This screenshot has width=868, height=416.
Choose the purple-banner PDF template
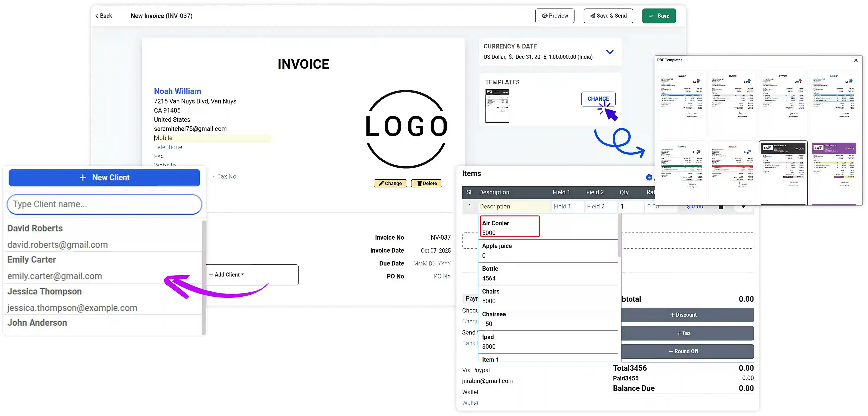(x=834, y=173)
